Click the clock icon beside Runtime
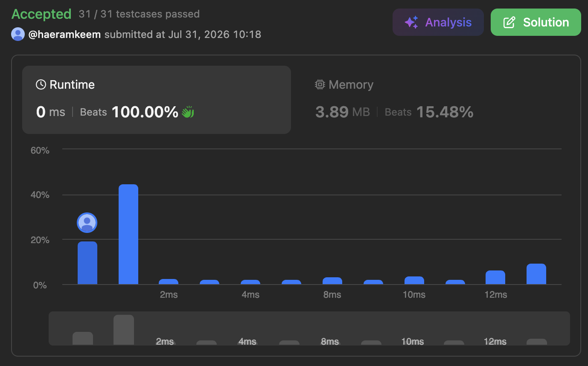Image resolution: width=588 pixels, height=366 pixels. click(x=41, y=84)
